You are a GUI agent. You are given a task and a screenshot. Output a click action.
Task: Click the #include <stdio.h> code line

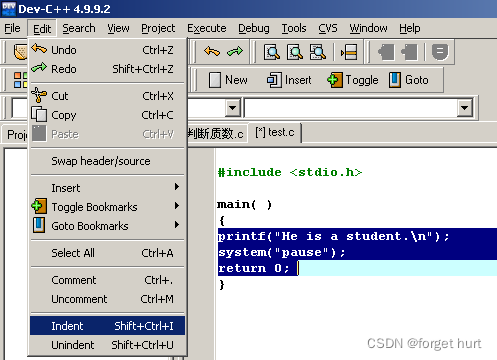pyautogui.click(x=289, y=172)
